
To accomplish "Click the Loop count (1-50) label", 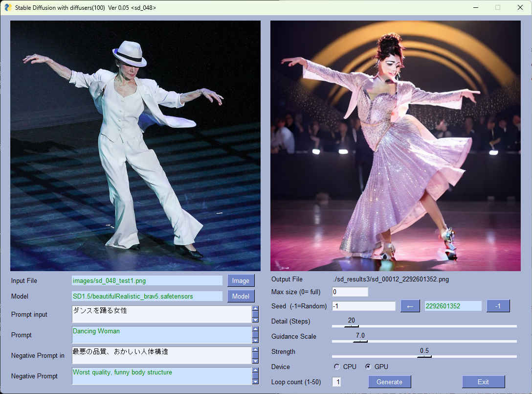I will tap(296, 382).
